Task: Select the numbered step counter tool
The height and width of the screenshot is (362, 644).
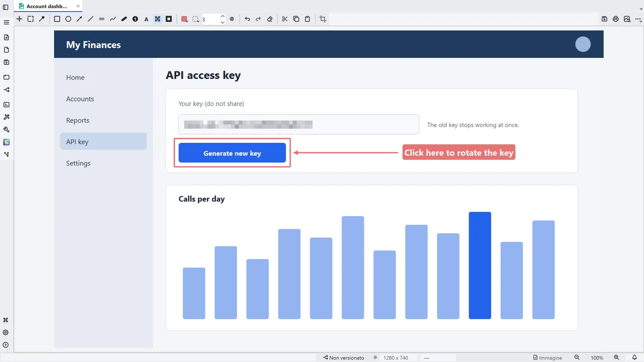Action: coord(135,19)
